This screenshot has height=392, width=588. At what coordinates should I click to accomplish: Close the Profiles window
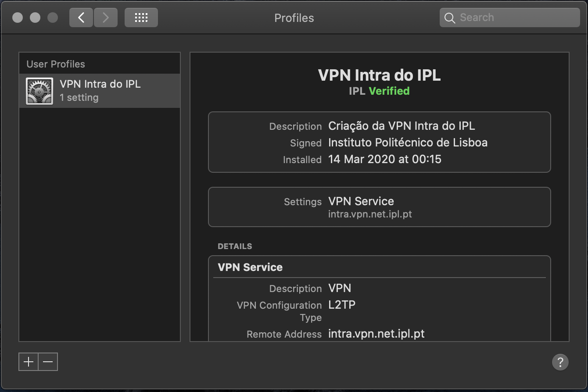(x=18, y=18)
